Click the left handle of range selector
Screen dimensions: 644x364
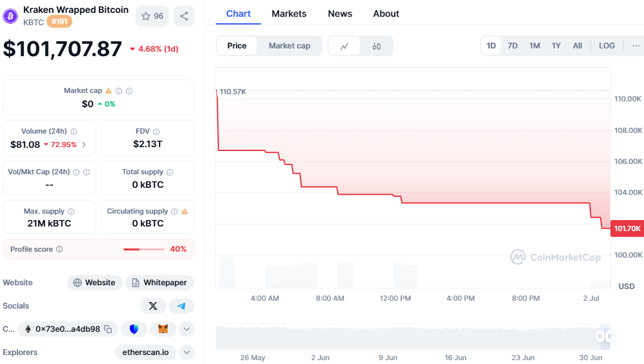(x=600, y=336)
